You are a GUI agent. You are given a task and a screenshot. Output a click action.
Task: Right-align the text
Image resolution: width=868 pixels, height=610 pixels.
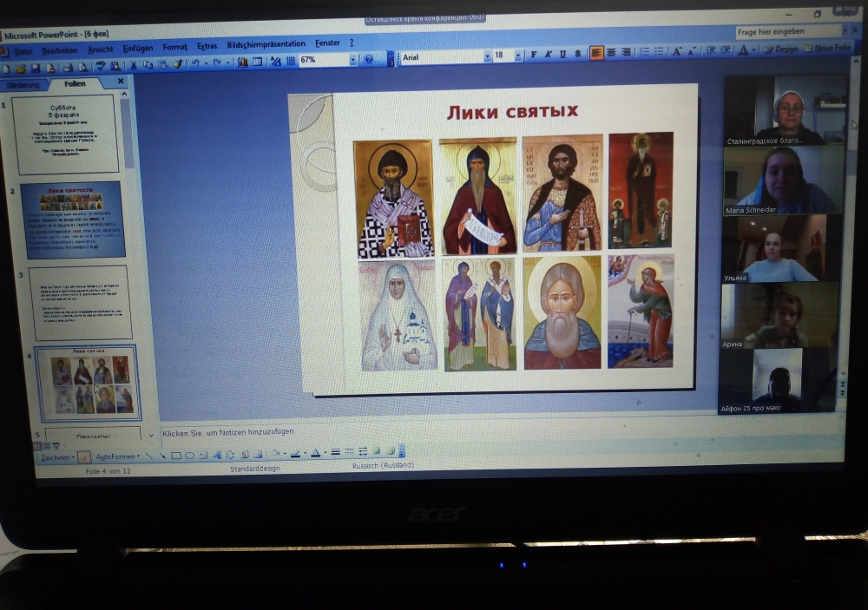pyautogui.click(x=626, y=52)
